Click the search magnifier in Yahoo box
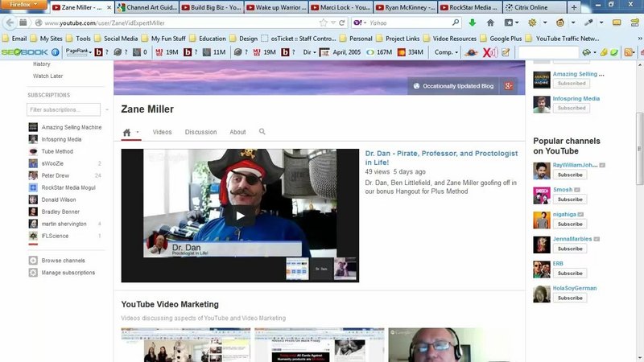Image resolution: width=644 pixels, height=362 pixels. [456, 23]
